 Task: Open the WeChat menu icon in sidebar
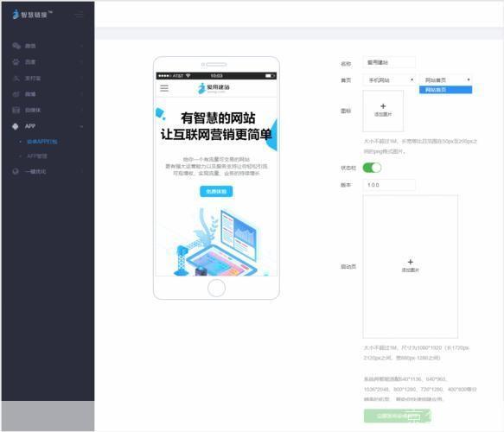click(x=16, y=46)
